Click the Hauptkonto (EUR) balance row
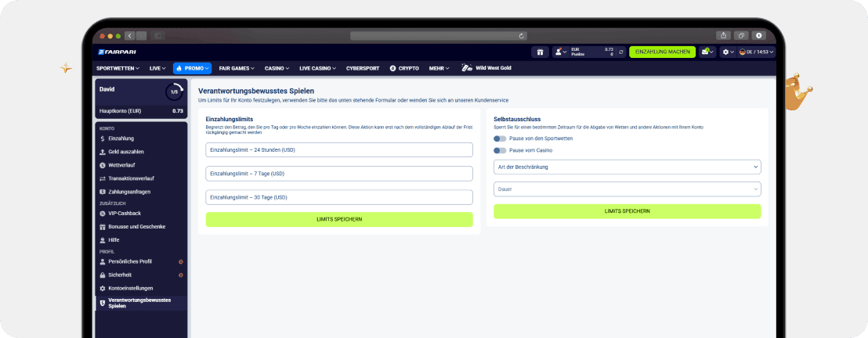The height and width of the screenshot is (338, 868). 141,110
